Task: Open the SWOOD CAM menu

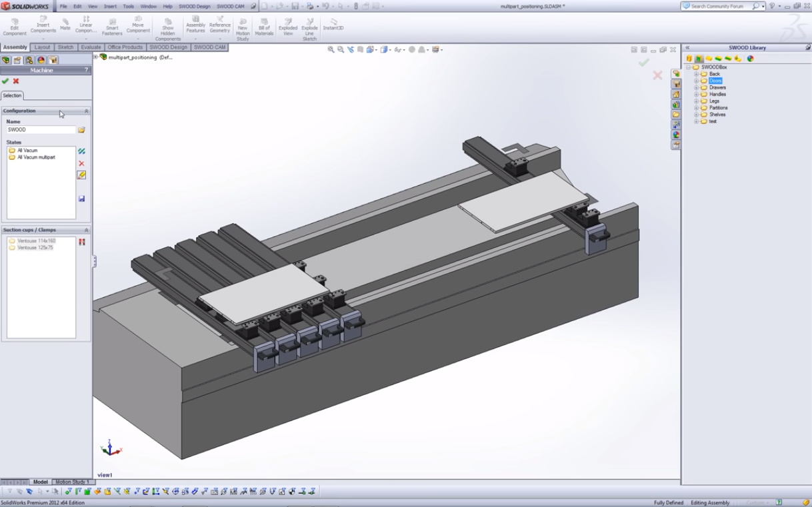Action: [230, 6]
